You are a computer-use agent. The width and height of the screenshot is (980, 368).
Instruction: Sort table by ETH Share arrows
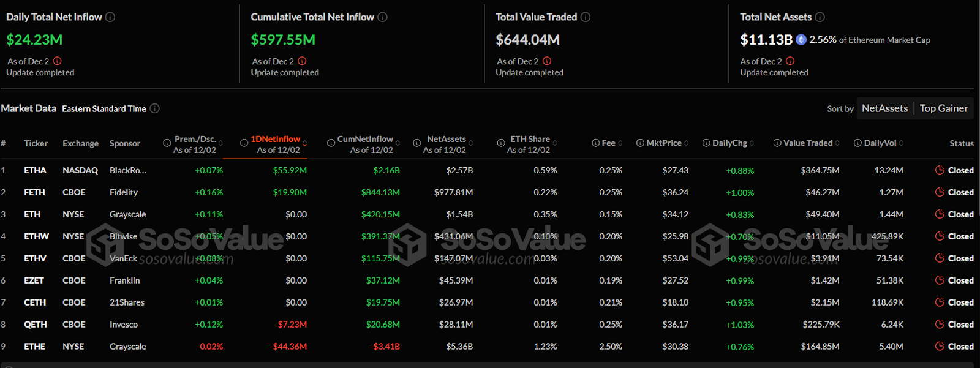[554, 143]
